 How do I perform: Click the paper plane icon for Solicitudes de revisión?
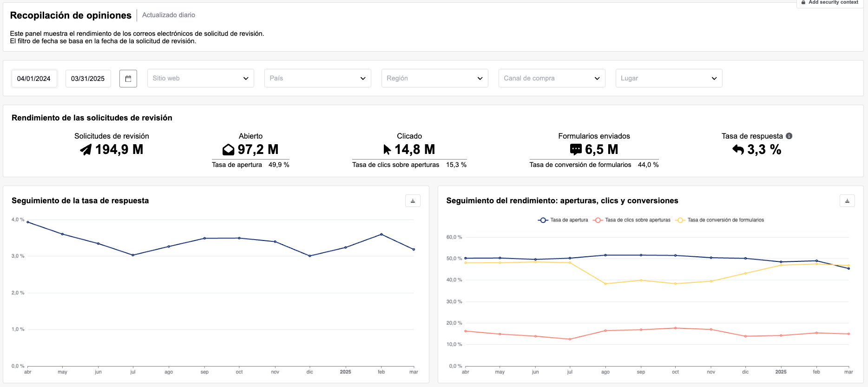(86, 150)
